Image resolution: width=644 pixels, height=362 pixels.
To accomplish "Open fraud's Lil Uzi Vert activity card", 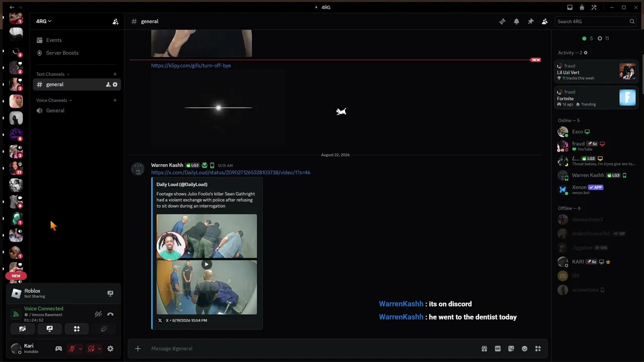I will pos(596,71).
